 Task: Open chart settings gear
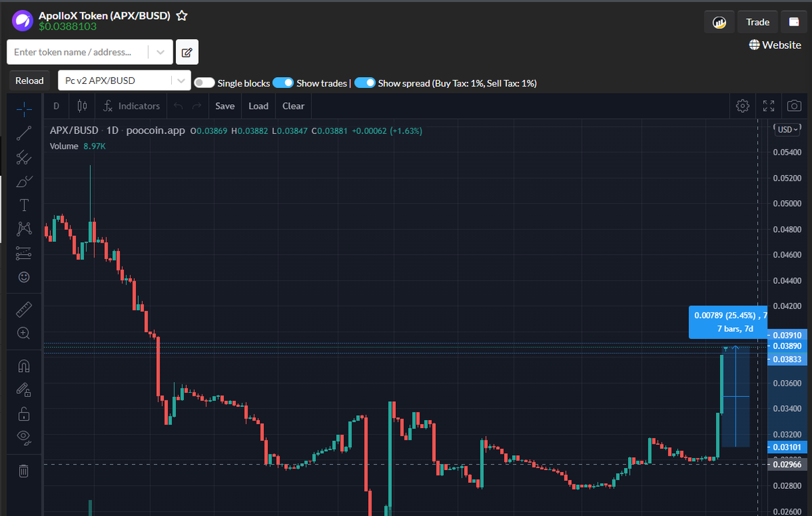click(x=743, y=106)
